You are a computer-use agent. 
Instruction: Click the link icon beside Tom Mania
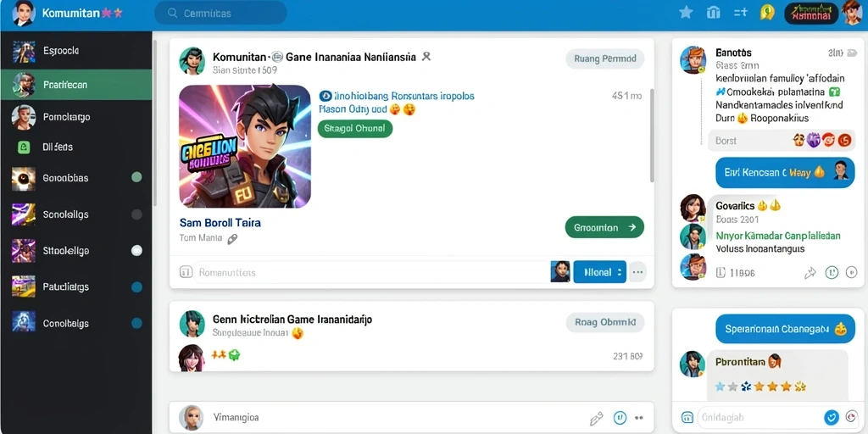pos(232,238)
